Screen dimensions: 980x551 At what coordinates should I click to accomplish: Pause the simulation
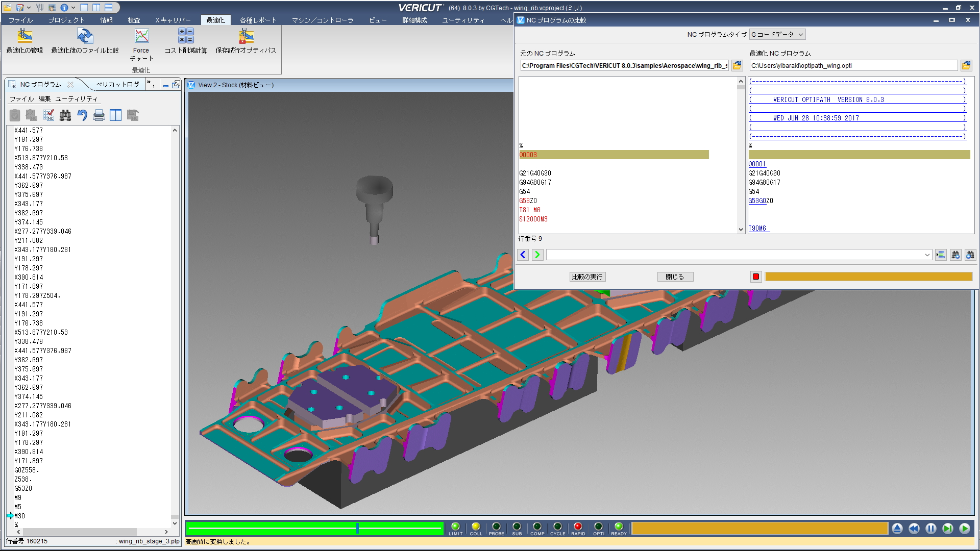[x=931, y=529]
